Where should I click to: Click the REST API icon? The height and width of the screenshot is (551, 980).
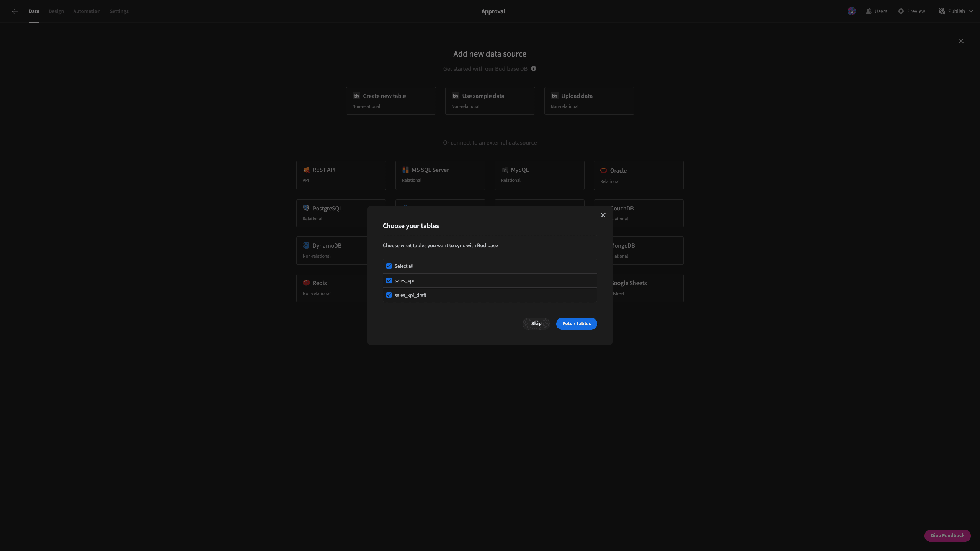click(306, 170)
